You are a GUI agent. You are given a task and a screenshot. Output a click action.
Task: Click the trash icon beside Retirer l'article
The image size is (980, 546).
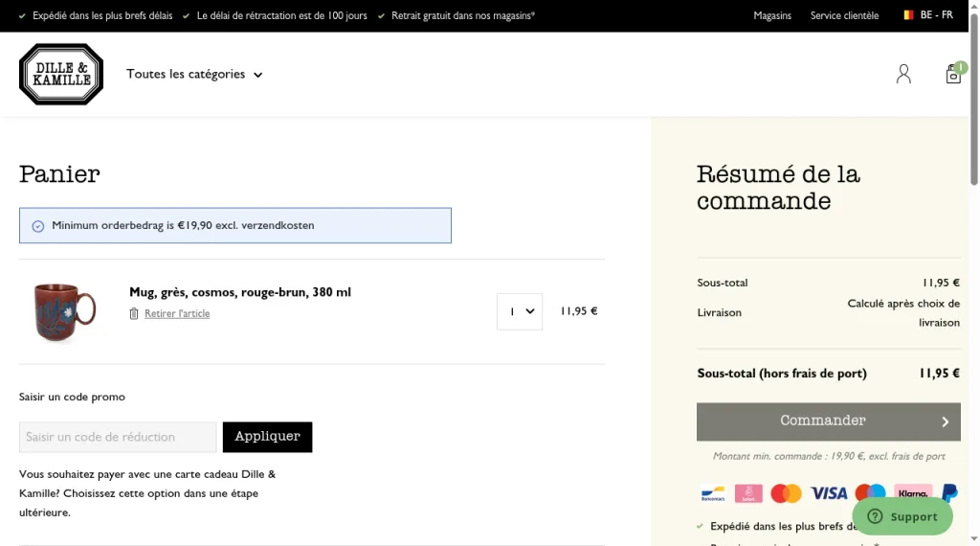pyautogui.click(x=134, y=313)
